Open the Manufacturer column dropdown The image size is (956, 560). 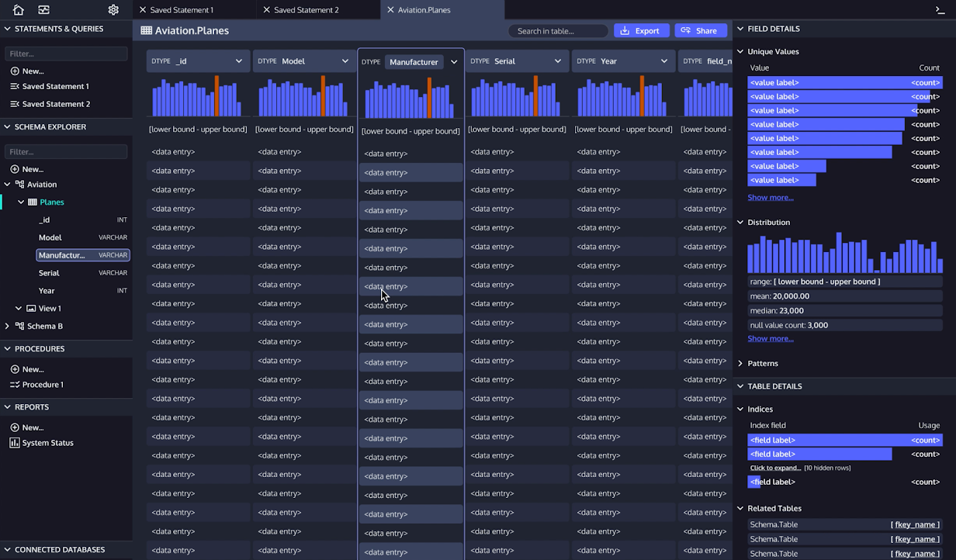click(x=454, y=62)
